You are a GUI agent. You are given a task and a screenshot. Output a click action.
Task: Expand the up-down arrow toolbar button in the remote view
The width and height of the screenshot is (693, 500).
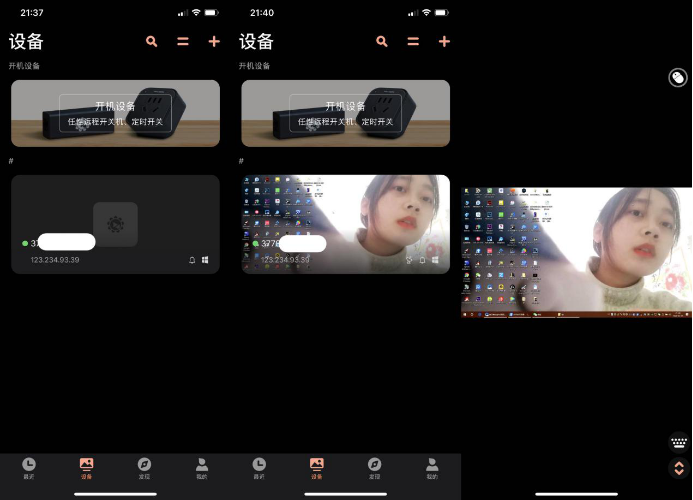pyautogui.click(x=679, y=468)
